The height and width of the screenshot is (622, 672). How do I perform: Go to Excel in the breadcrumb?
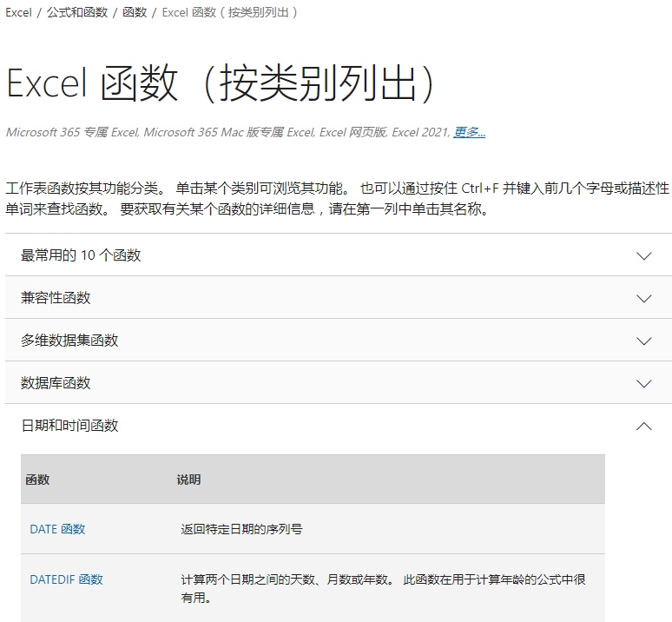[18, 13]
